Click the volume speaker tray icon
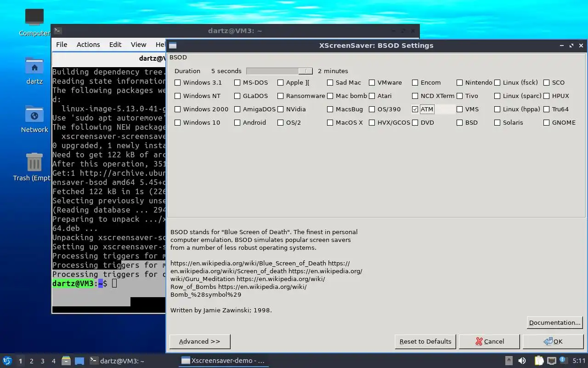The width and height of the screenshot is (588, 368). [522, 361]
